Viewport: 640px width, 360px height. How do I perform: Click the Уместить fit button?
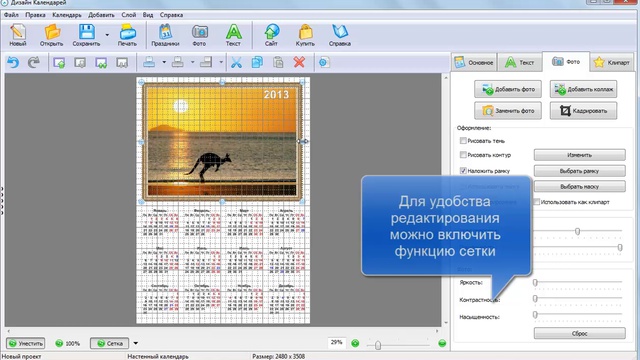[25, 343]
